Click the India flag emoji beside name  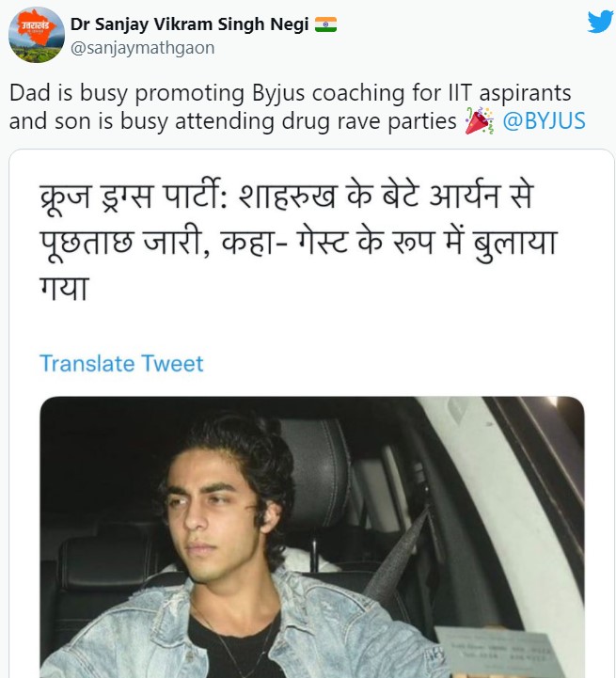[x=325, y=24]
